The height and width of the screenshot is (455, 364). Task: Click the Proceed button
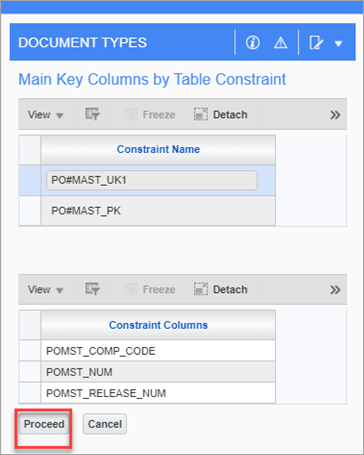[44, 424]
